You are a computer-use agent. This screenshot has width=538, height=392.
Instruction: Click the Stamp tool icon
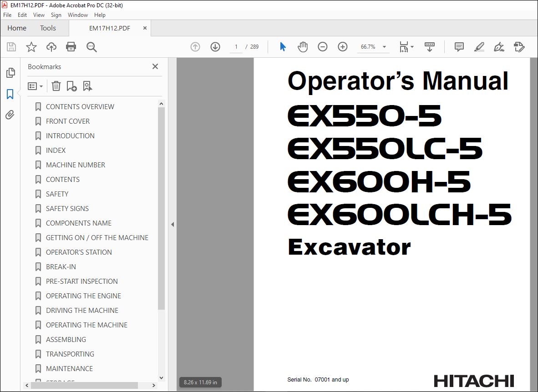click(x=519, y=47)
